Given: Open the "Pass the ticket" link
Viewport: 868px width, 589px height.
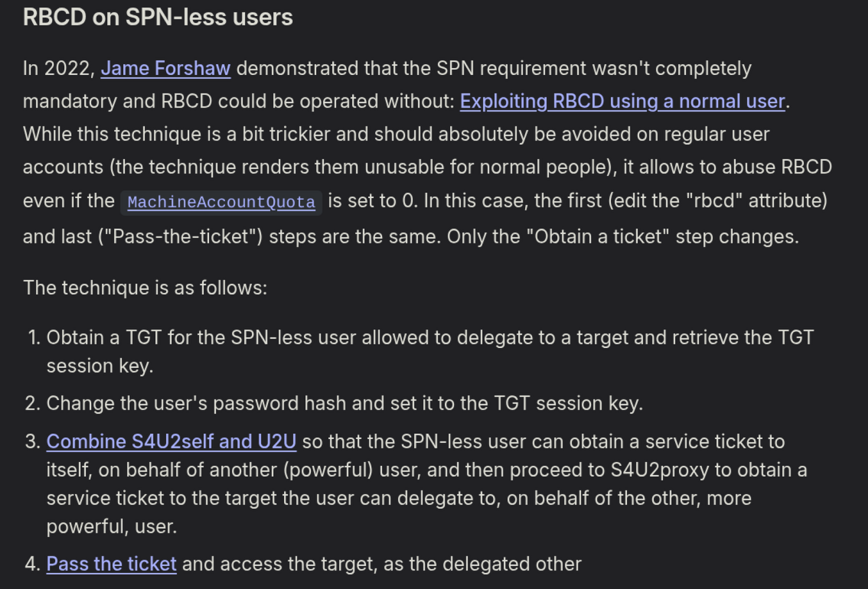Looking at the screenshot, I should tap(112, 565).
